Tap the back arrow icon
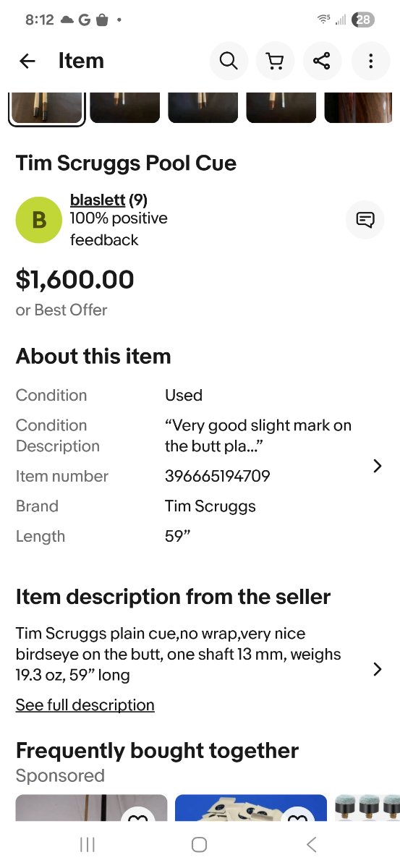400x868 pixels. tap(27, 61)
